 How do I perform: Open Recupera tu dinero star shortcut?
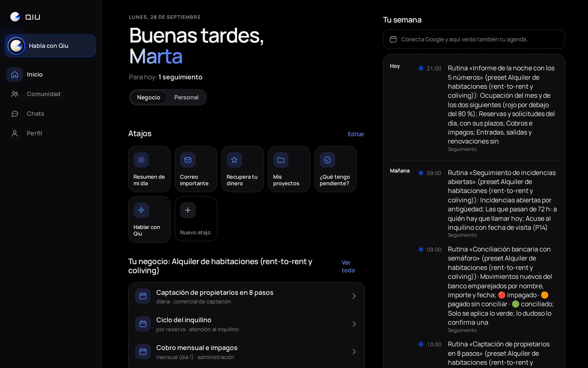coord(243,169)
